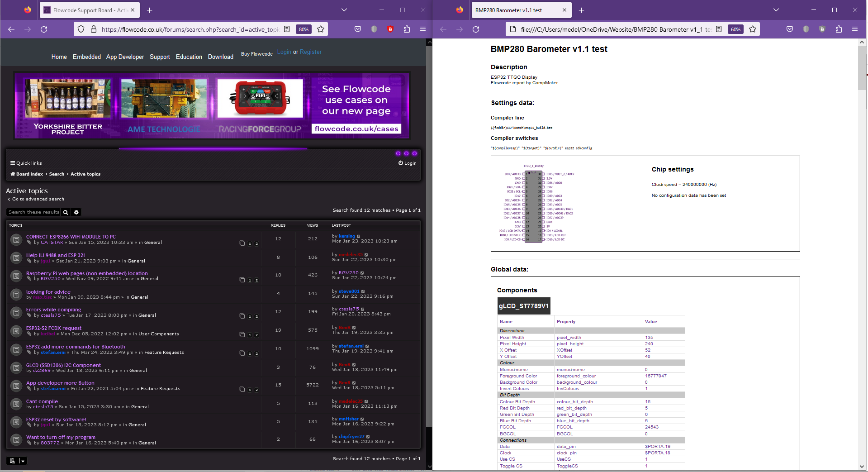Open advanced search gear icon
Viewport: 868px width, 472px height.
coord(76,212)
